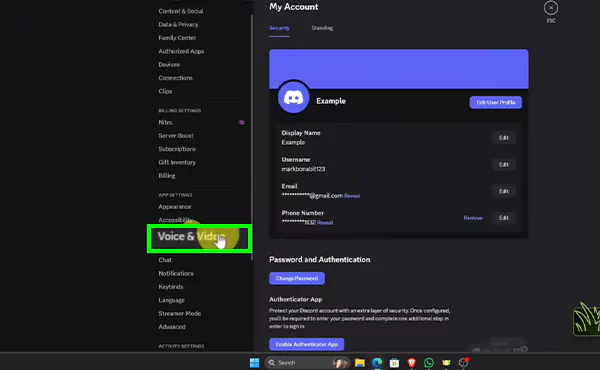This screenshot has height=370, width=600.
Task: Open Accessibility settings
Action: point(176,220)
